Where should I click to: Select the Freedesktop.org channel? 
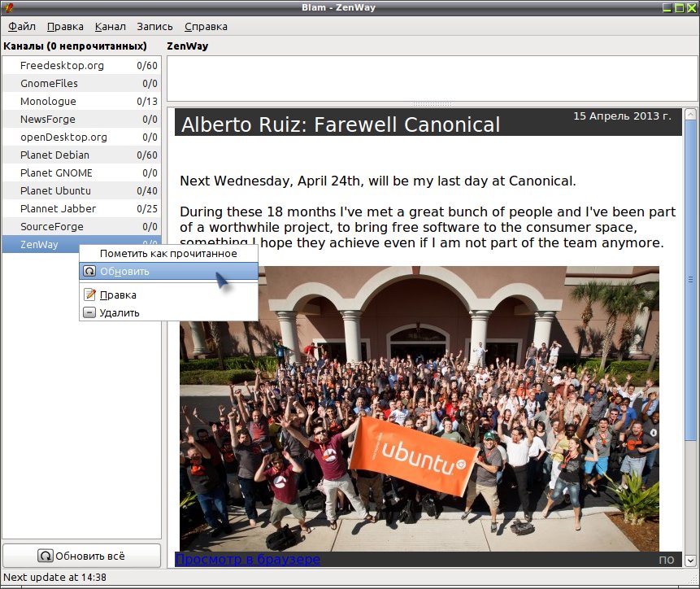[81, 66]
